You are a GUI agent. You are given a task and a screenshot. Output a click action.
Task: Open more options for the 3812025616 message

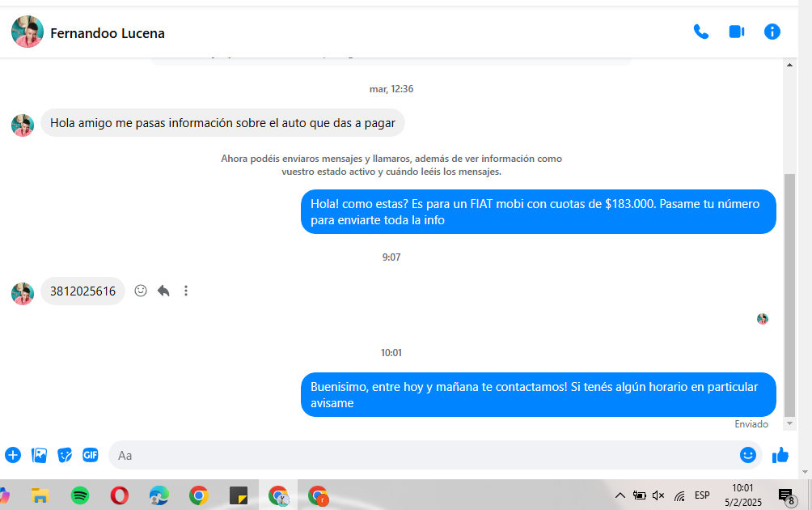point(186,291)
